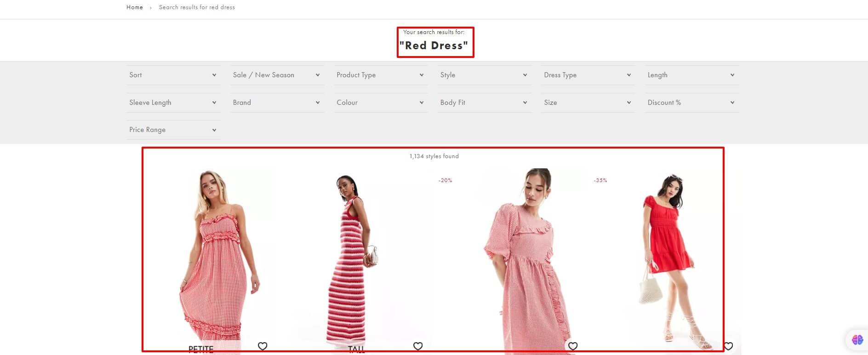Screen dimensions: 868x355
Task: Save the petite gingham maxi dress to wishlist
Action: tap(263, 346)
